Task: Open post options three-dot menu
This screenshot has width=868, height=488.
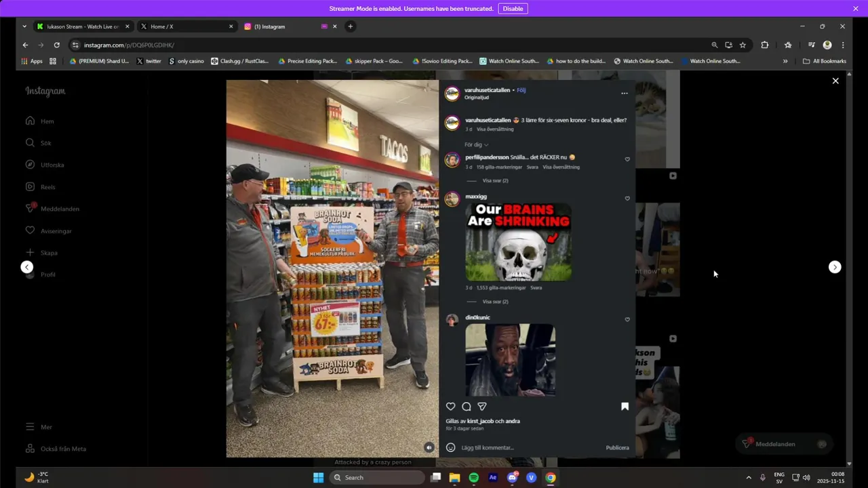Action: [625, 94]
